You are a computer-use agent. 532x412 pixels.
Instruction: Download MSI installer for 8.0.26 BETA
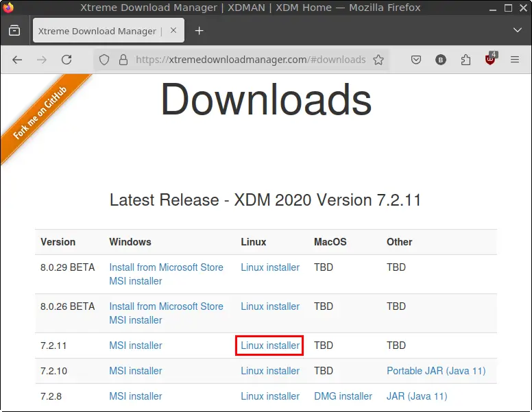(135, 320)
